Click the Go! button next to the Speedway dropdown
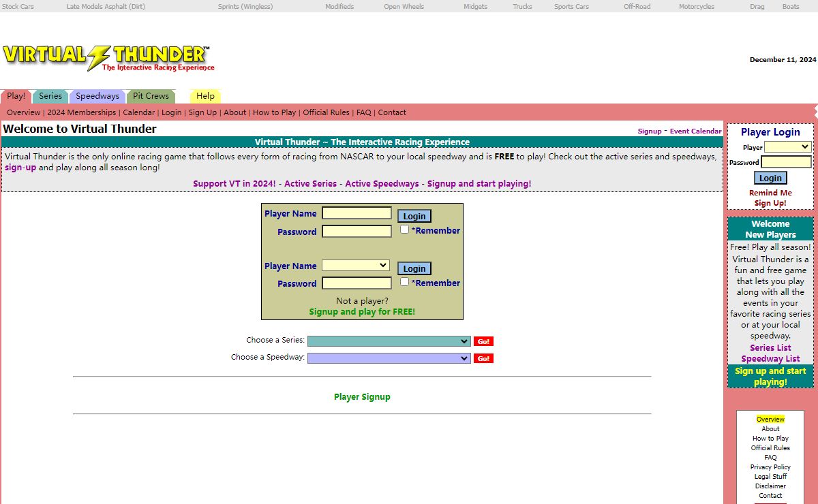 coord(483,358)
